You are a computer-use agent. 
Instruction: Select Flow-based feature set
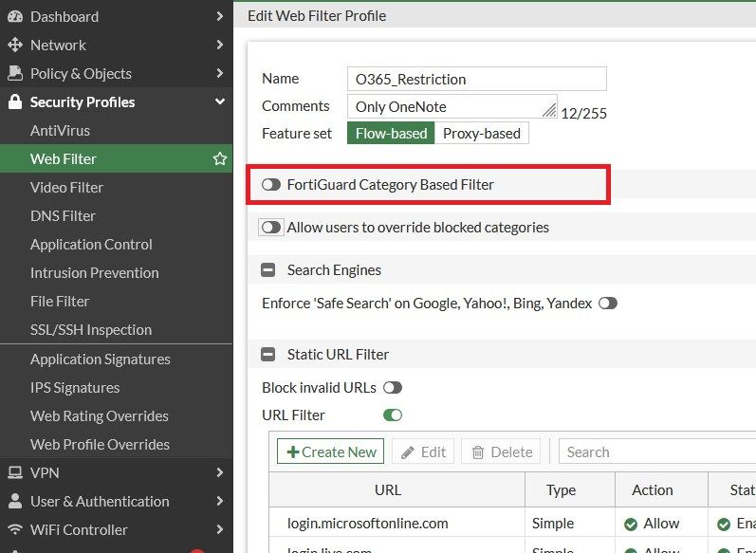pyautogui.click(x=391, y=133)
